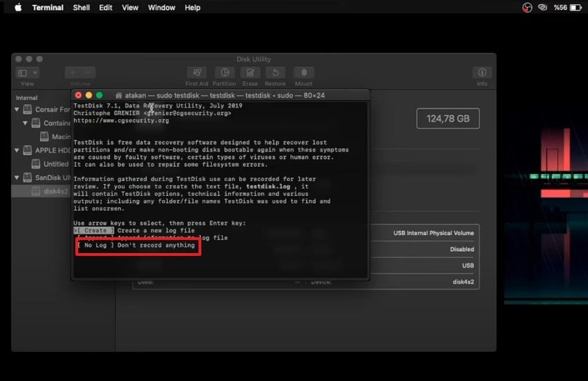The image size is (588, 381).
Task: Open the Terminal application menu
Action: point(48,8)
